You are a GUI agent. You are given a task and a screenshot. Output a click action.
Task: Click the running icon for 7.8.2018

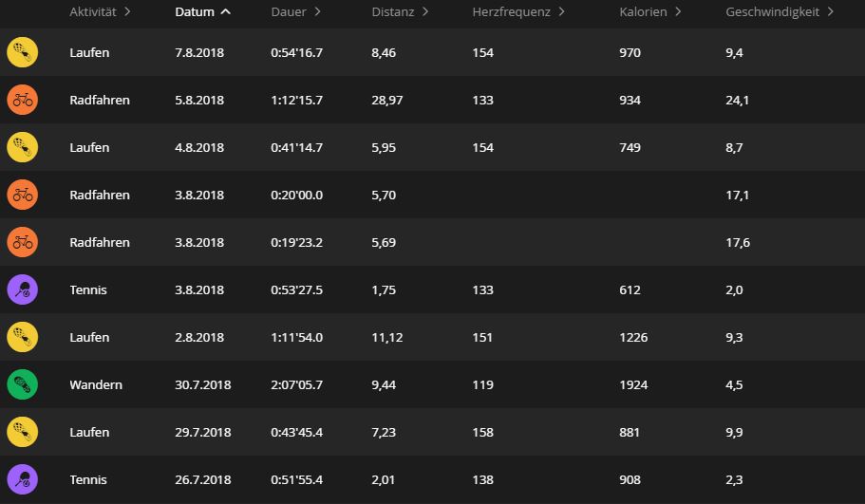click(x=23, y=53)
